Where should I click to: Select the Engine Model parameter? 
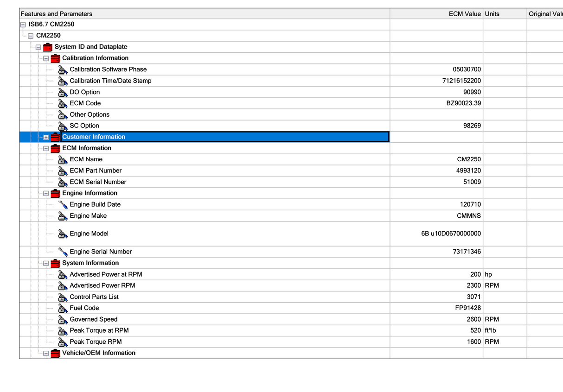point(89,234)
